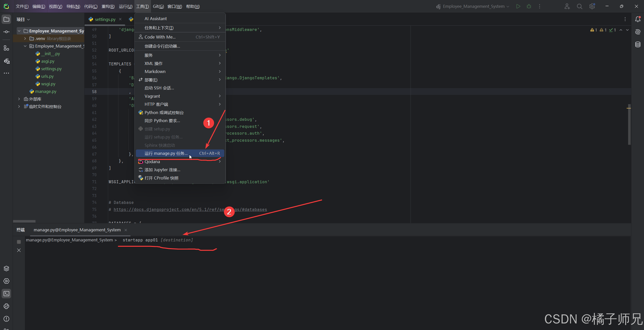Click the project panel horizontal scrollbar
The width and height of the screenshot is (644, 330).
(24, 221)
